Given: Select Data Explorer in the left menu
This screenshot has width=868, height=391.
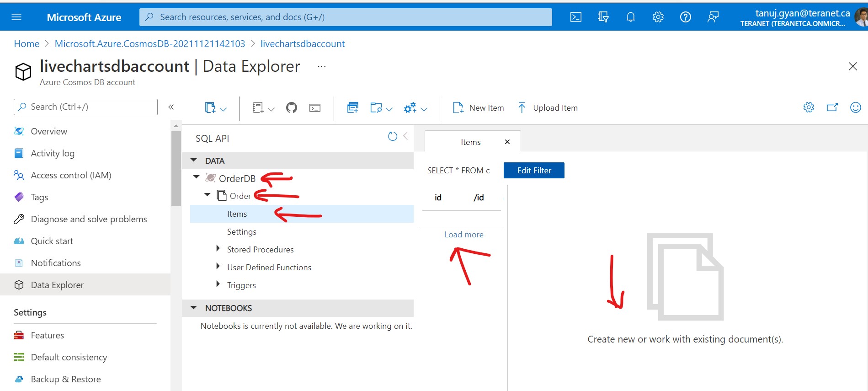Looking at the screenshot, I should tap(85, 285).
